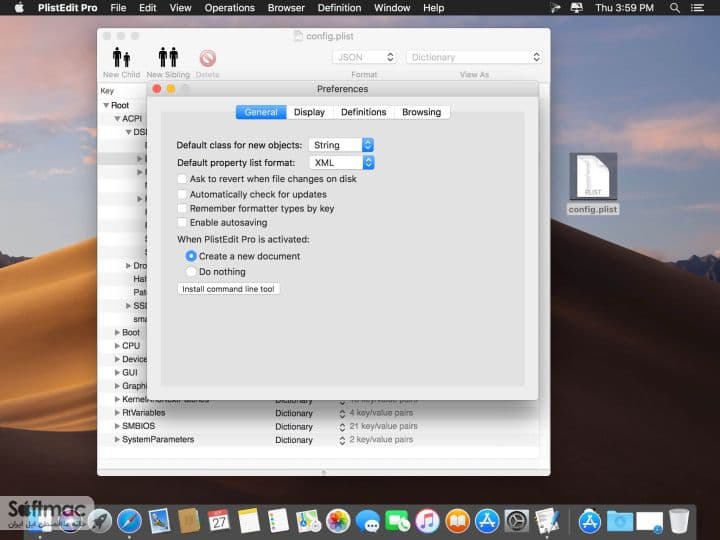Click Install command line tool button
The width and height of the screenshot is (720, 540).
tap(229, 289)
